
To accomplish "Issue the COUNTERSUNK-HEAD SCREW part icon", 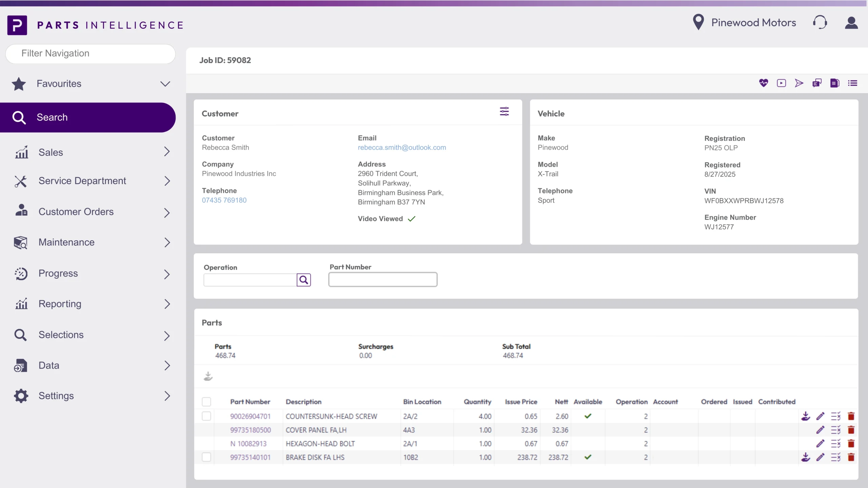I will 806,416.
